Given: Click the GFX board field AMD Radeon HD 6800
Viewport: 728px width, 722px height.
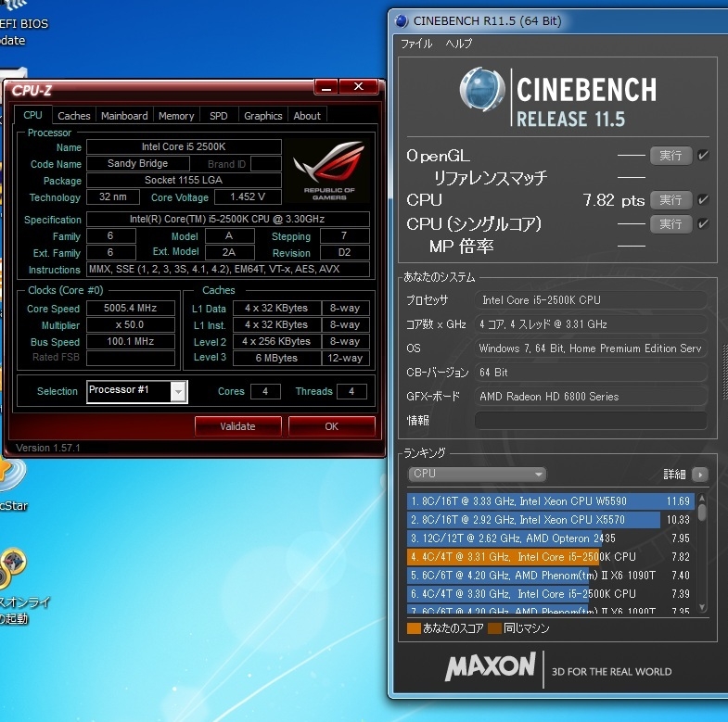Looking at the screenshot, I should pyautogui.click(x=591, y=397).
